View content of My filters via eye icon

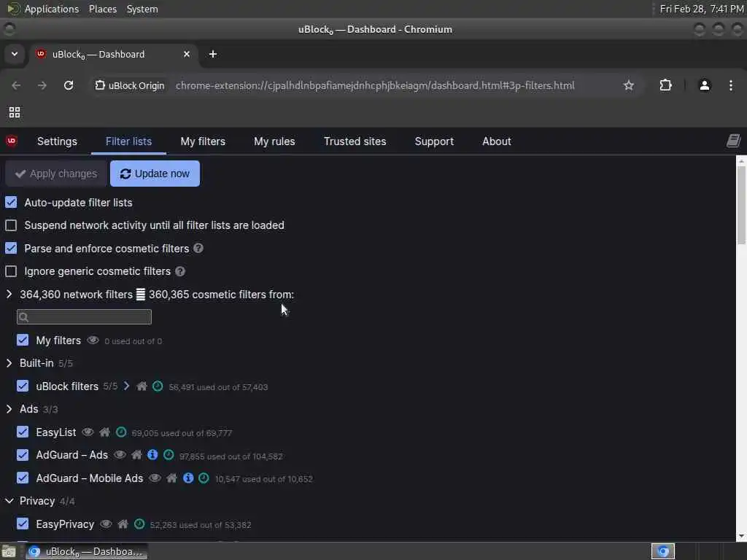coord(93,340)
